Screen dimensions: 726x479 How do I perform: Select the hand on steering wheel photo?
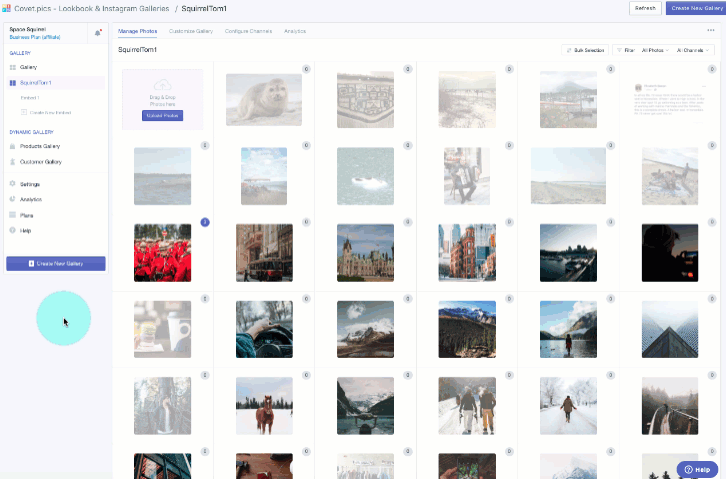pos(264,329)
